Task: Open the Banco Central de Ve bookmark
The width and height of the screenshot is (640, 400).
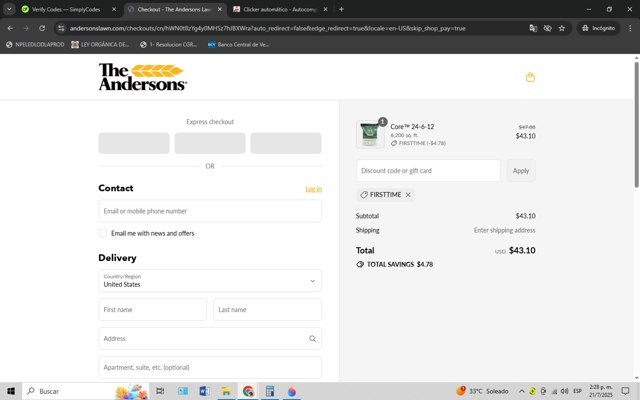Action: pyautogui.click(x=238, y=44)
